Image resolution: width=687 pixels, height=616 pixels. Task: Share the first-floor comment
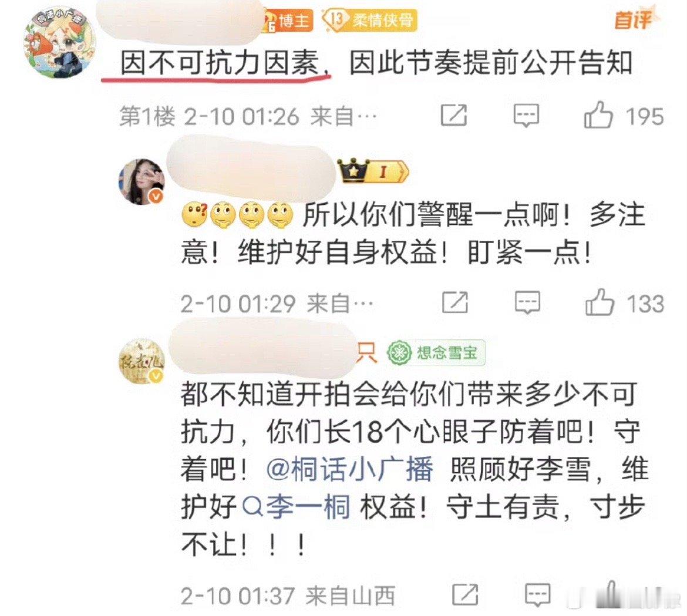pyautogui.click(x=453, y=116)
